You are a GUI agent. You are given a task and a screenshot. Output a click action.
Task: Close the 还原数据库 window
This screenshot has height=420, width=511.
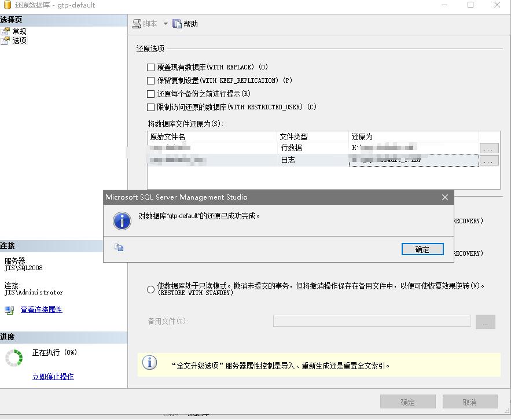497,5
